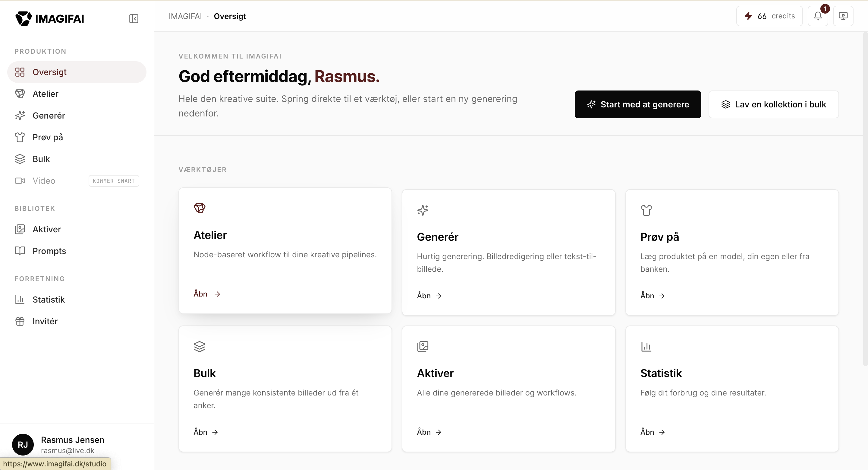Click the Atelier card gem icon
This screenshot has height=470, width=868.
point(200,208)
